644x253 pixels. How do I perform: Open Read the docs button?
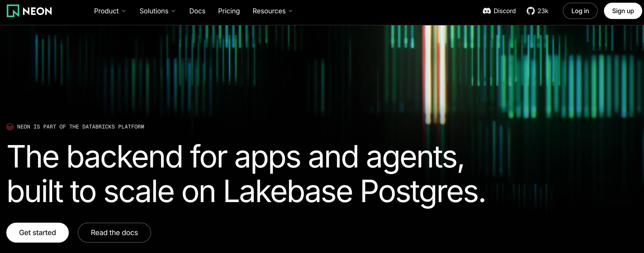[x=114, y=233]
